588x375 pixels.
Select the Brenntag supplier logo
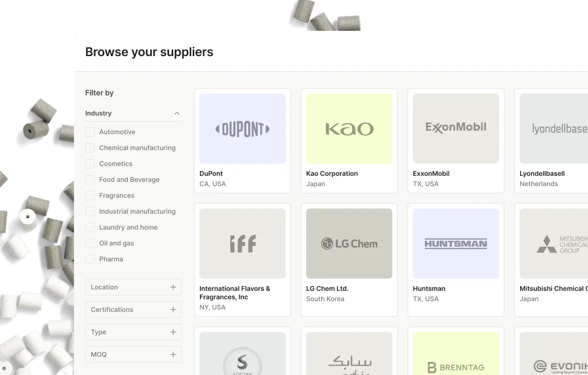click(456, 355)
